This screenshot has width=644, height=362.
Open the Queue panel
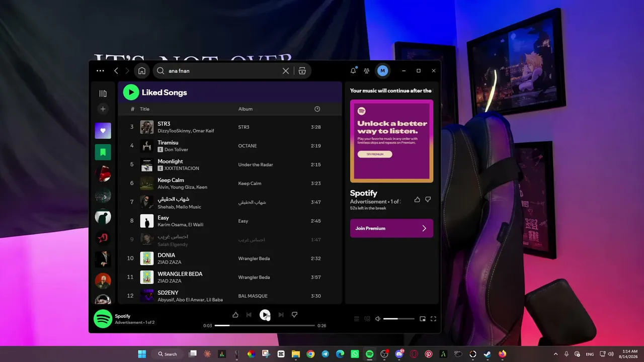[357, 319]
